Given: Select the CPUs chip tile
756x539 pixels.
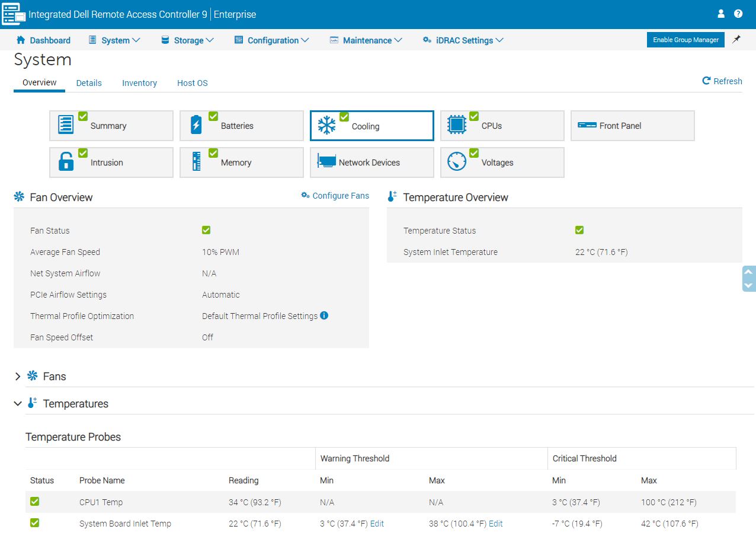Looking at the screenshot, I should (x=502, y=126).
